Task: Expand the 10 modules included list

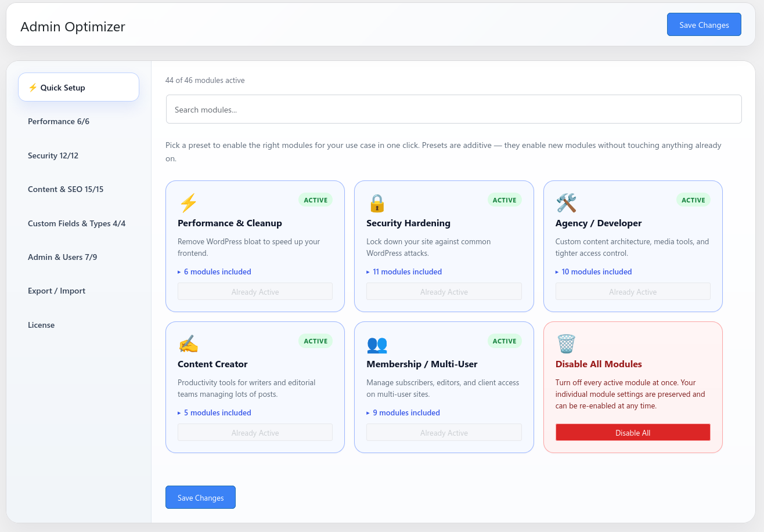Action: coord(593,272)
